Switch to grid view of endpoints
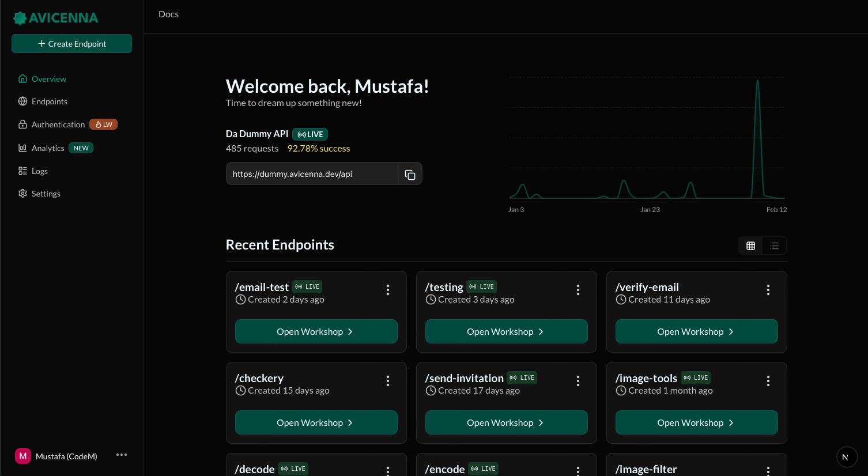 (x=750, y=246)
